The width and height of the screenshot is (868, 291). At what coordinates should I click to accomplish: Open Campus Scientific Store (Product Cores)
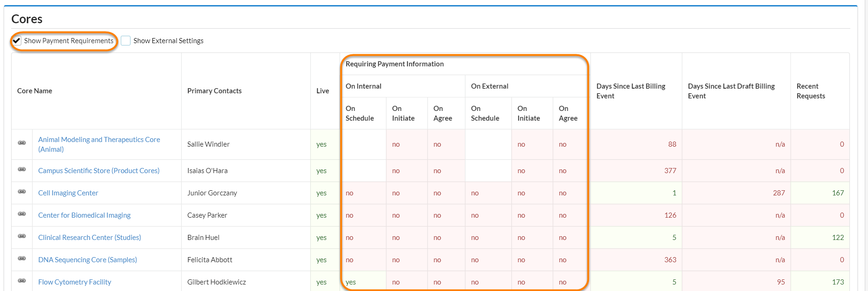[x=98, y=171]
